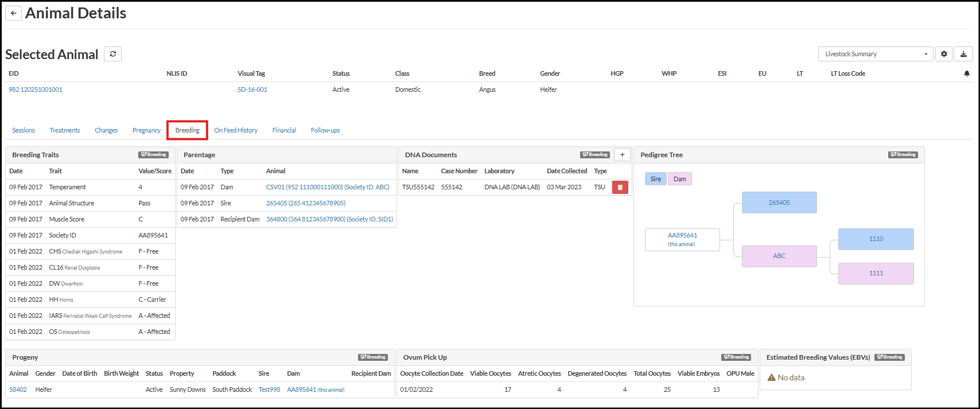Click the pink Dam legend swatch
Screen dimensions: 980x409
pos(680,179)
